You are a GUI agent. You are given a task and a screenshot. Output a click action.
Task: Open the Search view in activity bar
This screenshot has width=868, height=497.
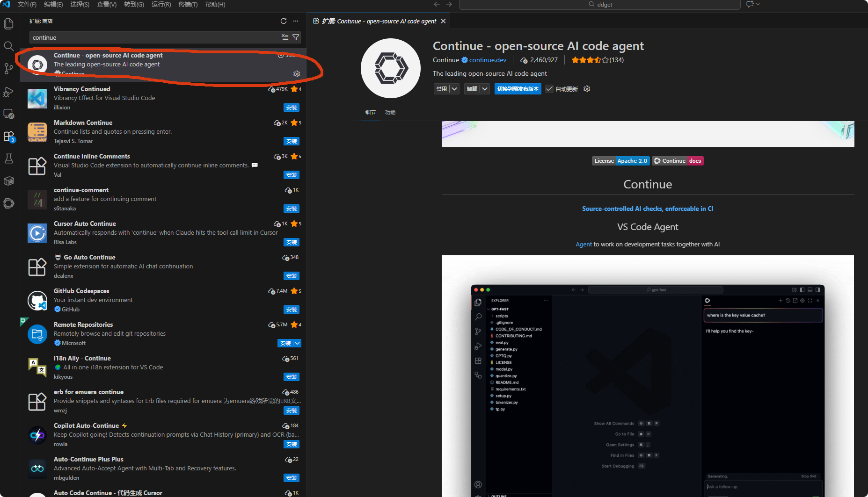click(x=9, y=46)
